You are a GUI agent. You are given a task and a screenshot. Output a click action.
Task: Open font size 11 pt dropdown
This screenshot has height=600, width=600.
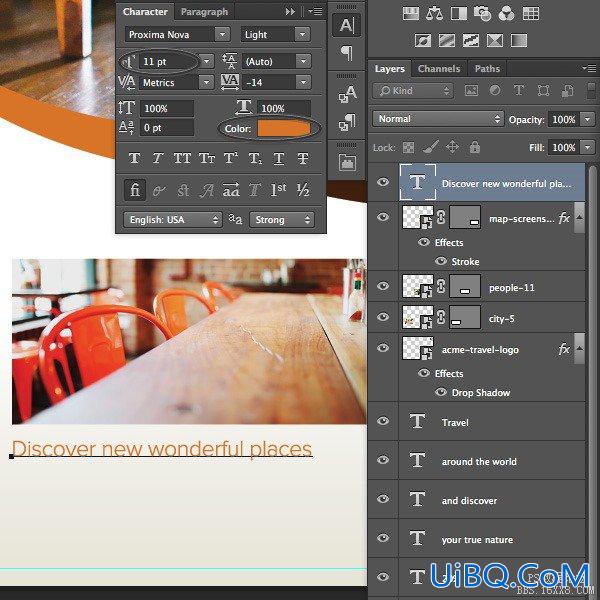[x=207, y=61]
